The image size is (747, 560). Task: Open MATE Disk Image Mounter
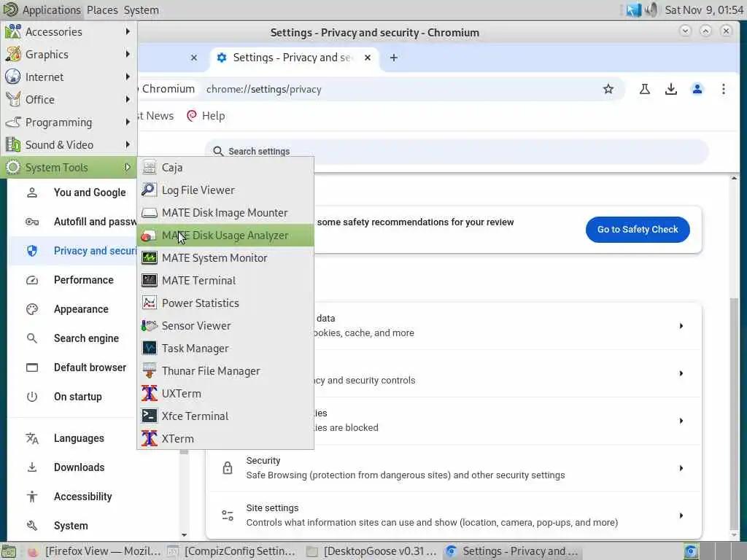tap(225, 213)
